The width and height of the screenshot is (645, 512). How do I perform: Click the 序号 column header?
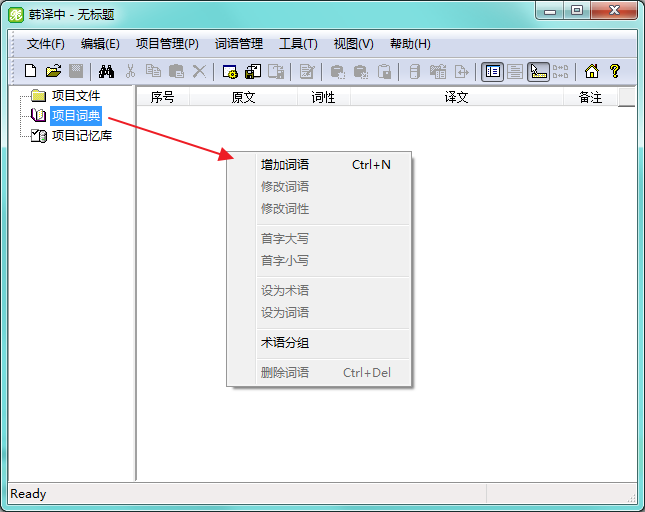pyautogui.click(x=162, y=97)
